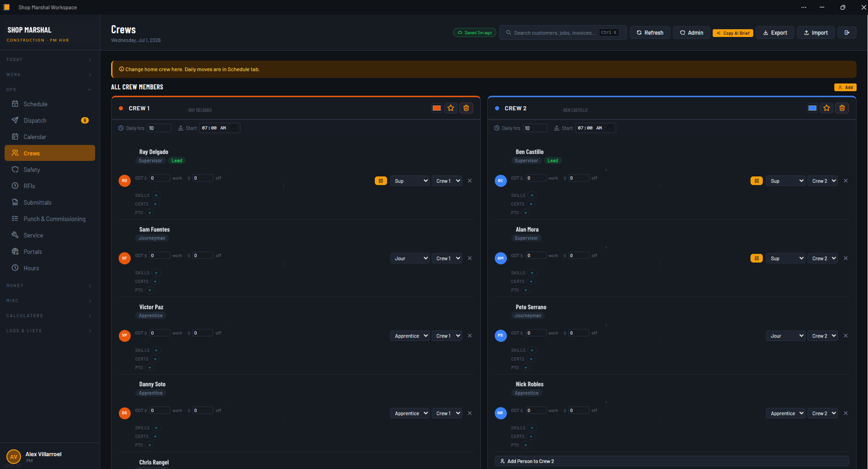Click the orange icon badge in Ben Castillo's row
The height and width of the screenshot is (469, 868).
click(757, 181)
